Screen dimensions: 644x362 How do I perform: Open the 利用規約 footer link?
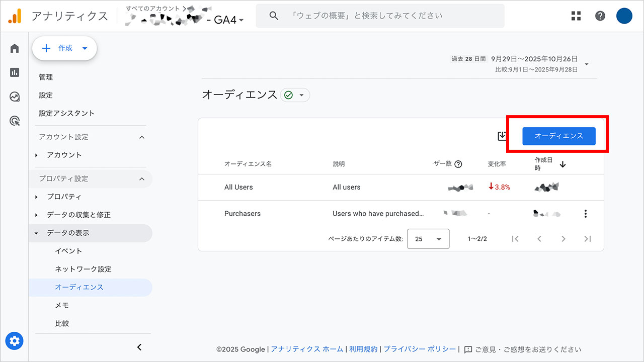(x=363, y=349)
